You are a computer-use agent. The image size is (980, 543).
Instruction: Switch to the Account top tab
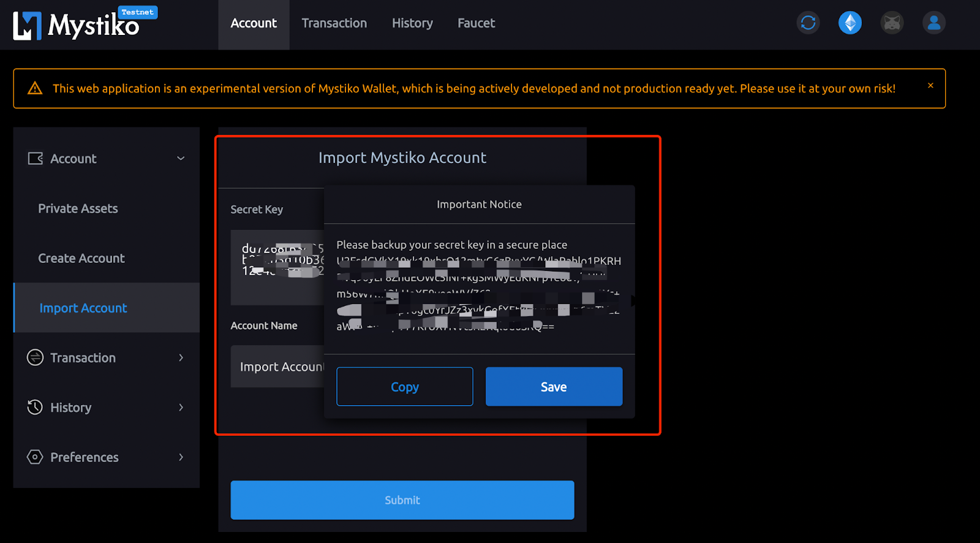pyautogui.click(x=254, y=23)
